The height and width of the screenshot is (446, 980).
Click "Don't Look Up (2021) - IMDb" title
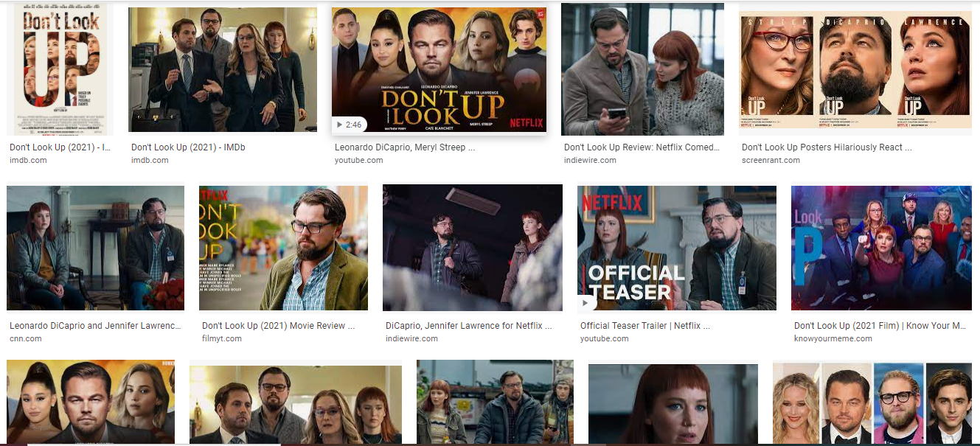[188, 147]
